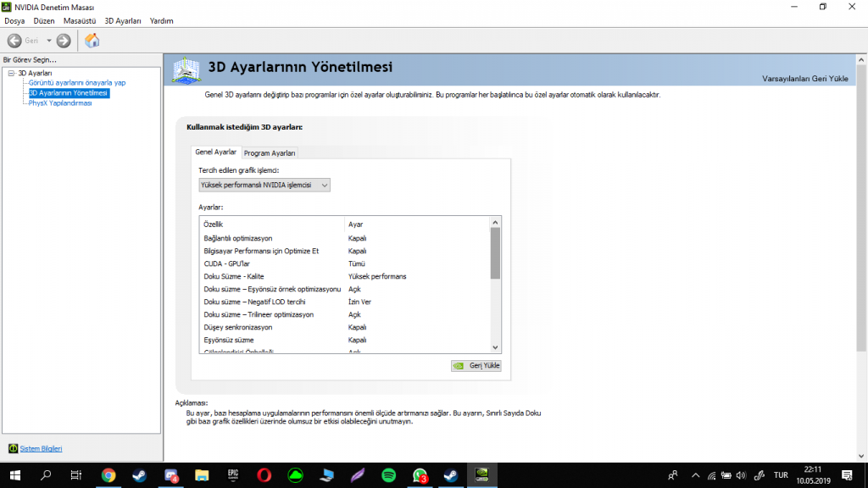Viewport: 868px width, 488px height.
Task: Click the NVIDIA Control Panel taskbar icon
Action: tap(482, 475)
